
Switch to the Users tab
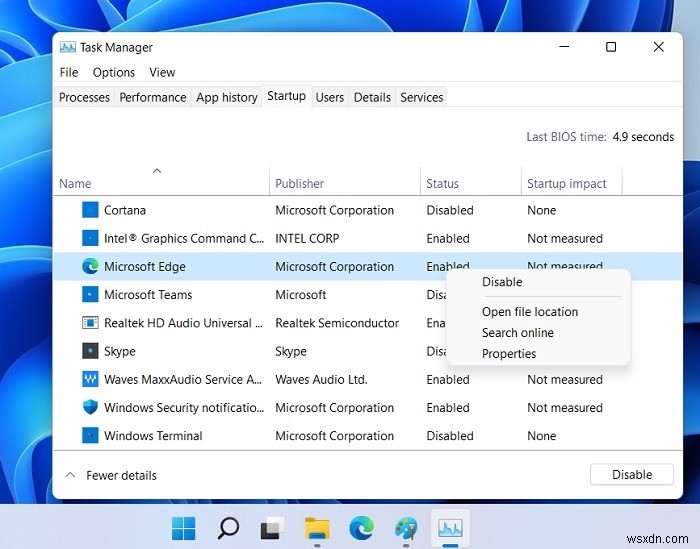point(329,97)
